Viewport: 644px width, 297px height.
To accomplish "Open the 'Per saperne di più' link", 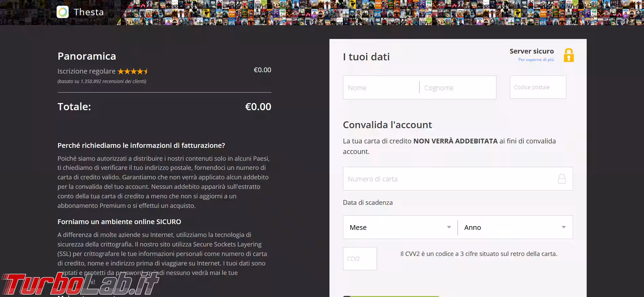I will click(x=536, y=60).
